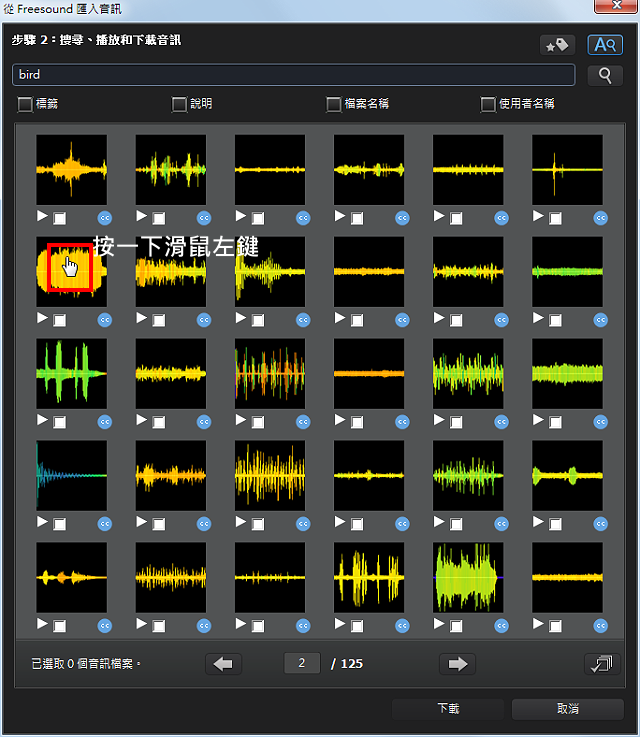Go to next page with right arrow

[457, 664]
